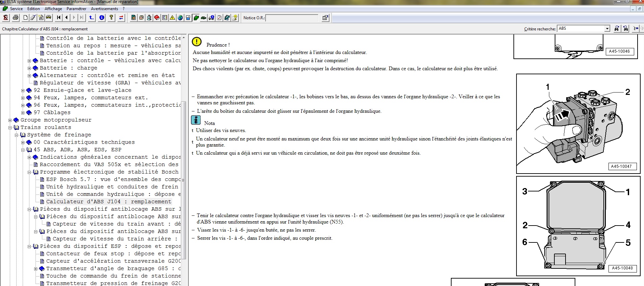Image resolution: width=644 pixels, height=286 pixels.
Task: Select 'Calculateur d'ABS J104 : remplacement' tree item
Action: coord(109,202)
